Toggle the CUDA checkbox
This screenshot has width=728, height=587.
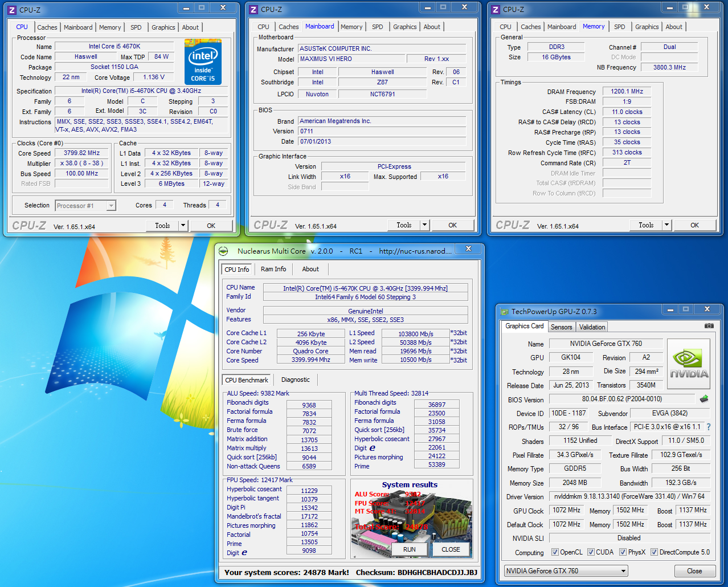click(591, 552)
